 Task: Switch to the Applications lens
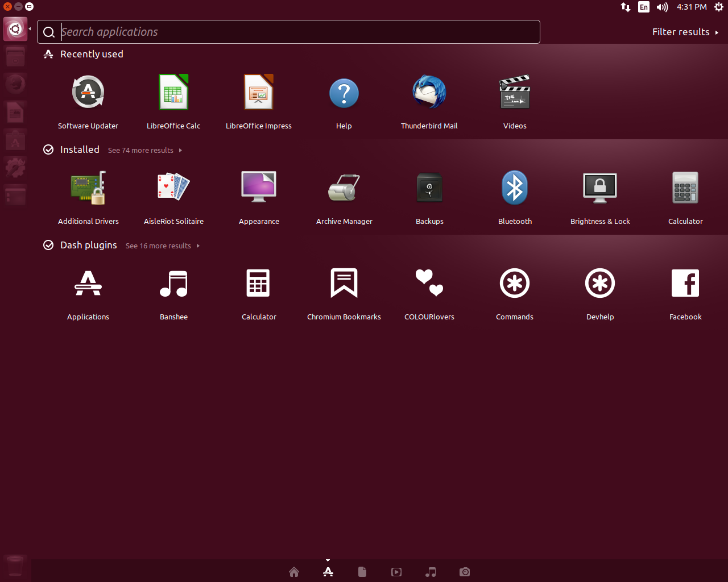[x=328, y=572]
